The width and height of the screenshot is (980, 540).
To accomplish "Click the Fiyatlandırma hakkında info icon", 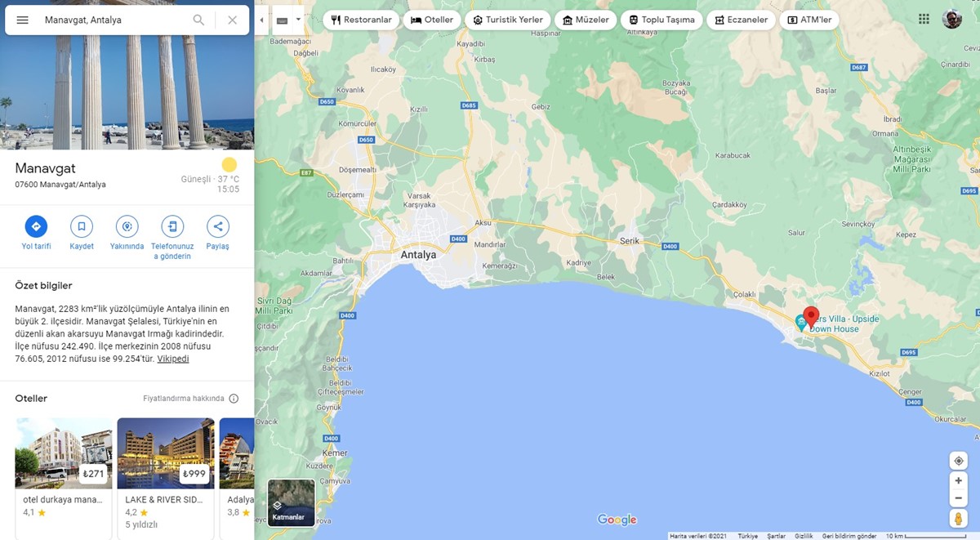I will click(234, 399).
